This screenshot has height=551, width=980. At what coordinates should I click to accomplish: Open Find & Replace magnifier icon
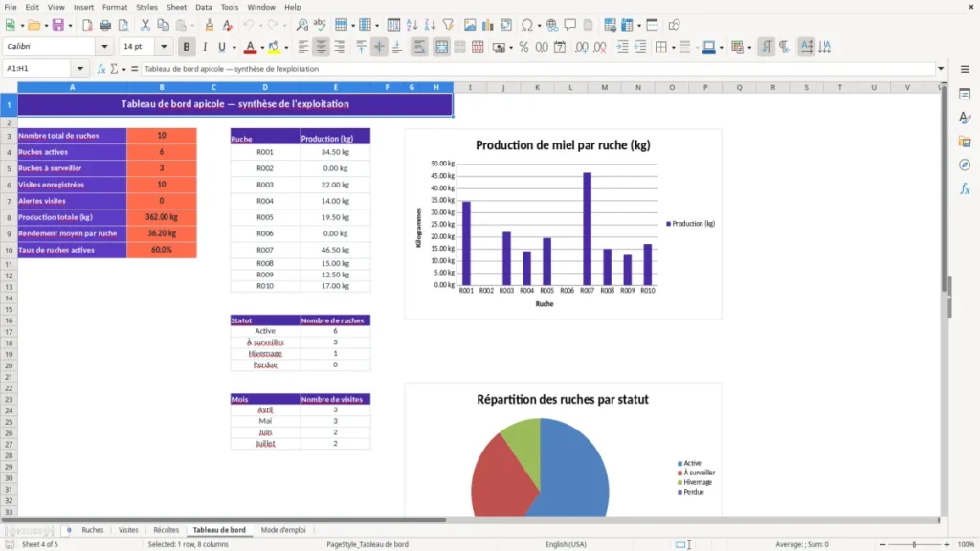[x=301, y=25]
